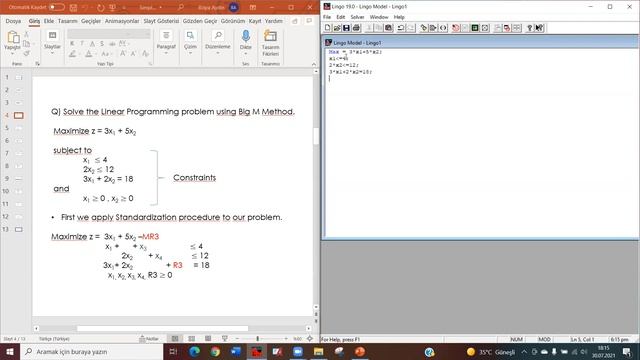This screenshot has height=360, width=640.
Task: Save the Lingo model with the floppy disk icon
Action: point(346,28)
